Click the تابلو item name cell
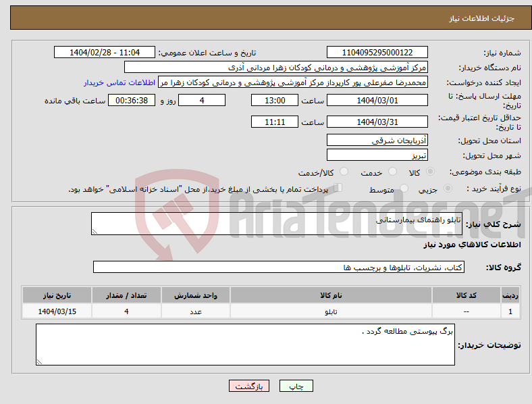 [331, 311]
